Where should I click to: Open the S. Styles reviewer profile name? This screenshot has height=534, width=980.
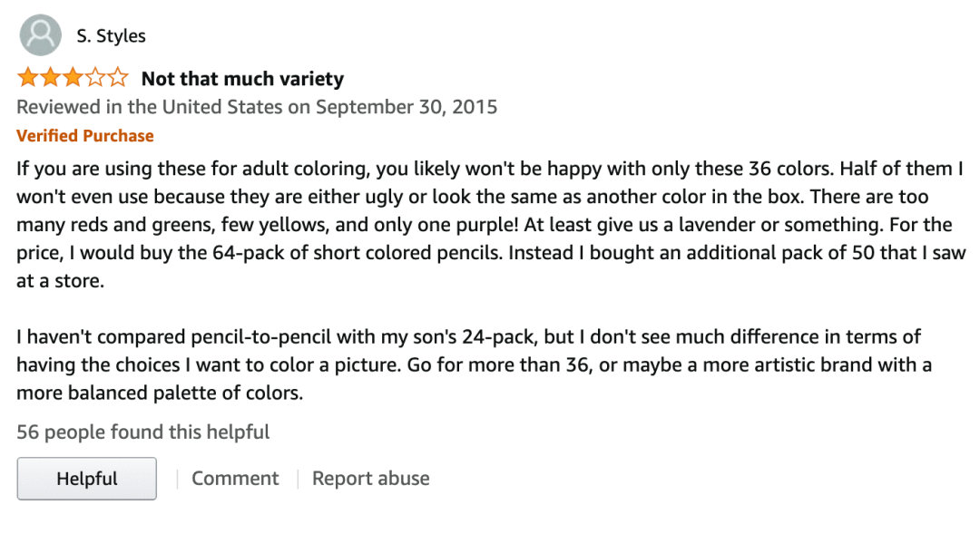pos(112,36)
